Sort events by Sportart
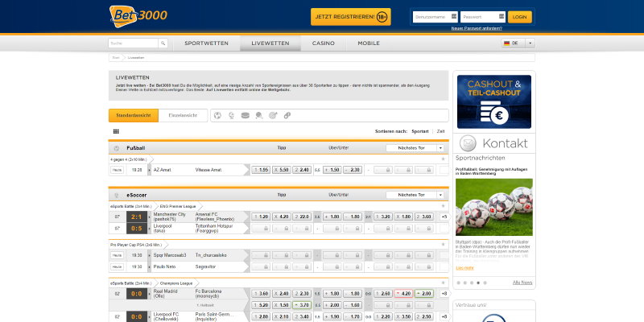The image size is (644, 322). tap(420, 131)
